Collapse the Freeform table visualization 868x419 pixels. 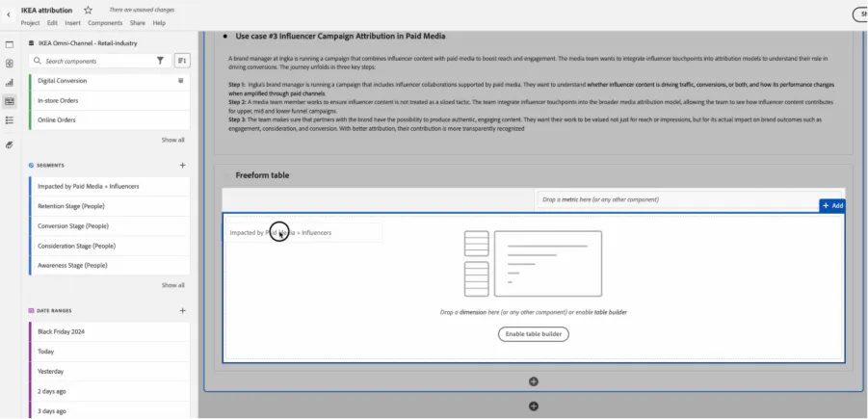tap(225, 175)
